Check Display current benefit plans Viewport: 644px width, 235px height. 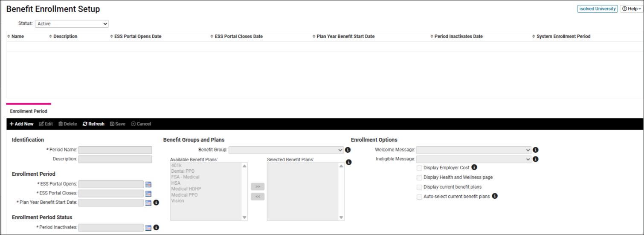(420, 187)
